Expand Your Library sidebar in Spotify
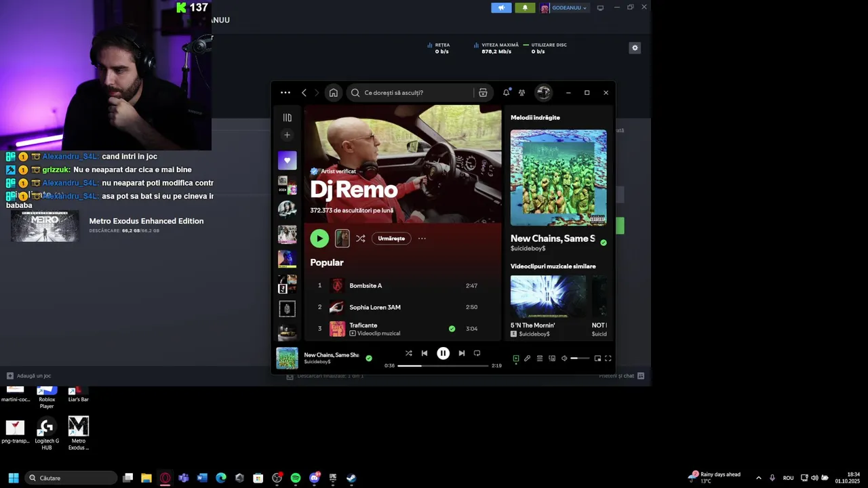 click(x=287, y=117)
